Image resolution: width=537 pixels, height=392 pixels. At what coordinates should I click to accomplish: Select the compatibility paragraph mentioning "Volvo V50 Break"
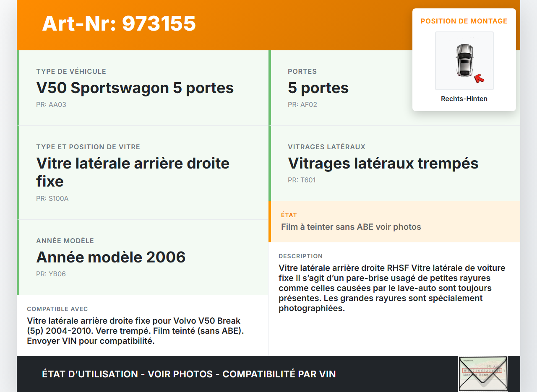[x=136, y=331]
